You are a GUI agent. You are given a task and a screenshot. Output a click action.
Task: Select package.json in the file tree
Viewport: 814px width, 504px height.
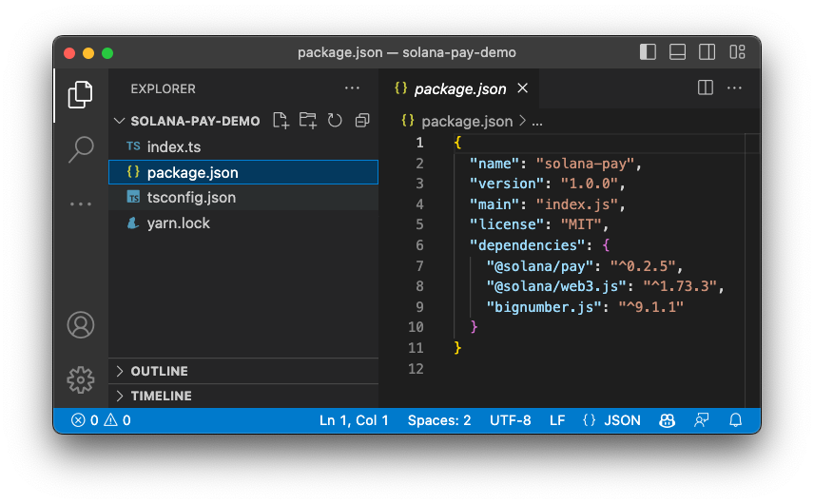242,172
